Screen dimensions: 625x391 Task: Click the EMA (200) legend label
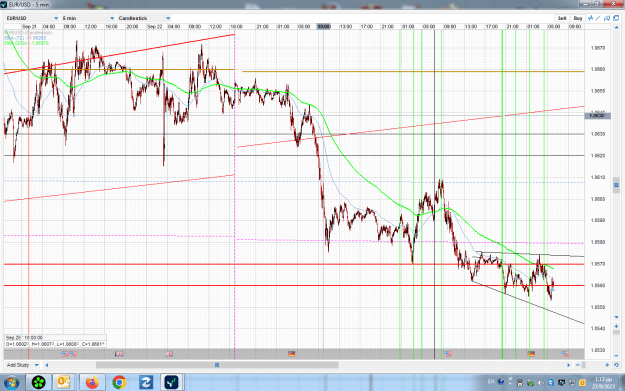pyautogui.click(x=27, y=43)
